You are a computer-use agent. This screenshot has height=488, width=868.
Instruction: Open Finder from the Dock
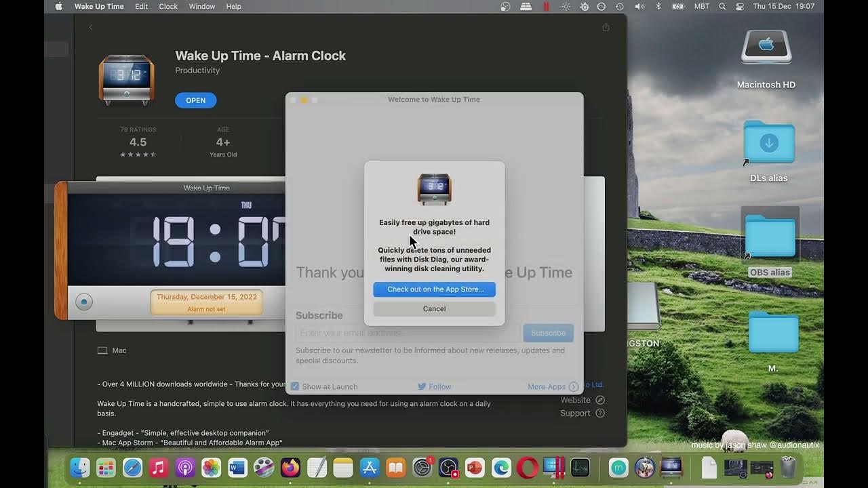(80, 468)
